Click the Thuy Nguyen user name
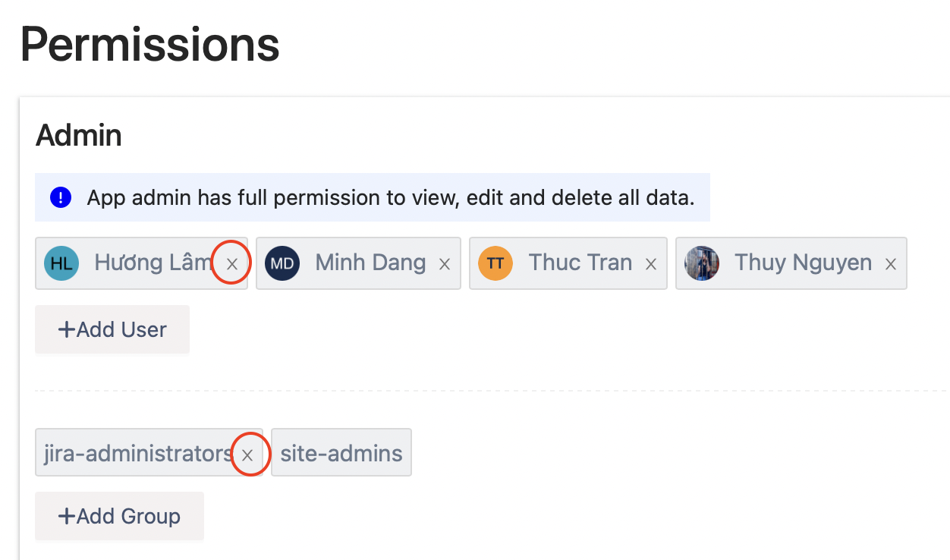950x560 pixels. (803, 263)
